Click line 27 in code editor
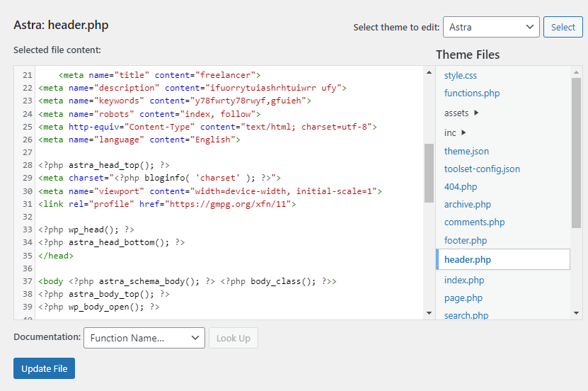The height and width of the screenshot is (391, 588). point(212,152)
